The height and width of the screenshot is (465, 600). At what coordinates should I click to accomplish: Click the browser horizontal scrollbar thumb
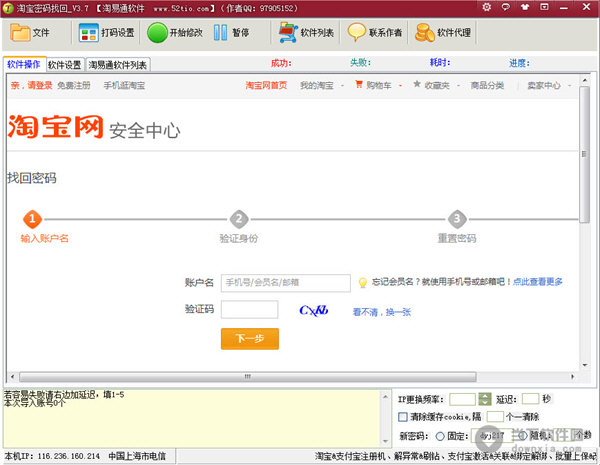click(x=248, y=377)
